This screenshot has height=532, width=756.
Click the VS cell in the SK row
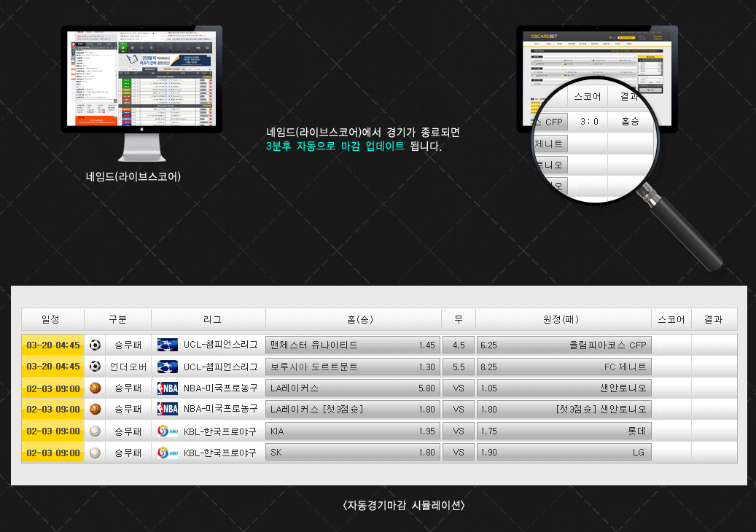(459, 453)
